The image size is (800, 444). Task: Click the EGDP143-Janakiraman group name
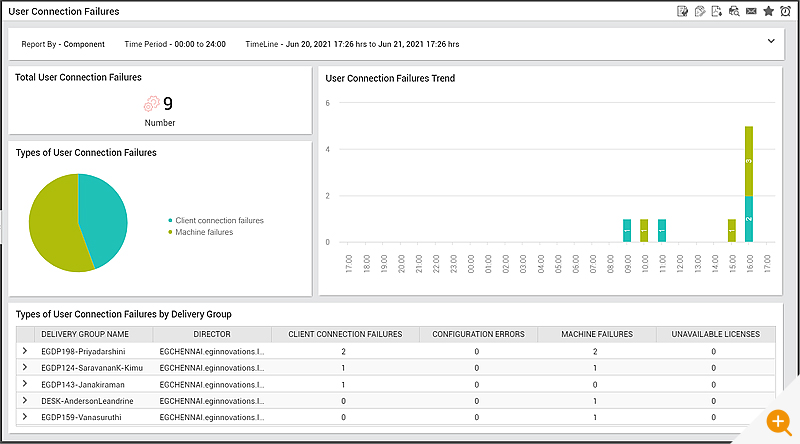(83, 385)
